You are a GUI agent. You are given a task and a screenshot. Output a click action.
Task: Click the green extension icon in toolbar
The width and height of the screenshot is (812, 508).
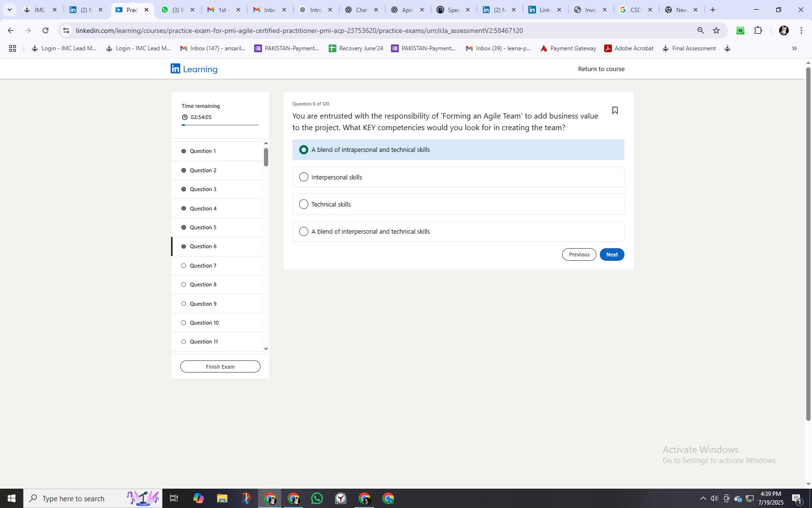pyautogui.click(x=740, y=30)
